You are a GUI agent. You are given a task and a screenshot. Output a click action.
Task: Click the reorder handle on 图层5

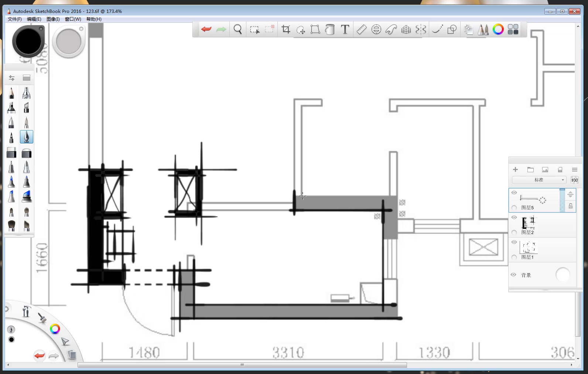[570, 194]
